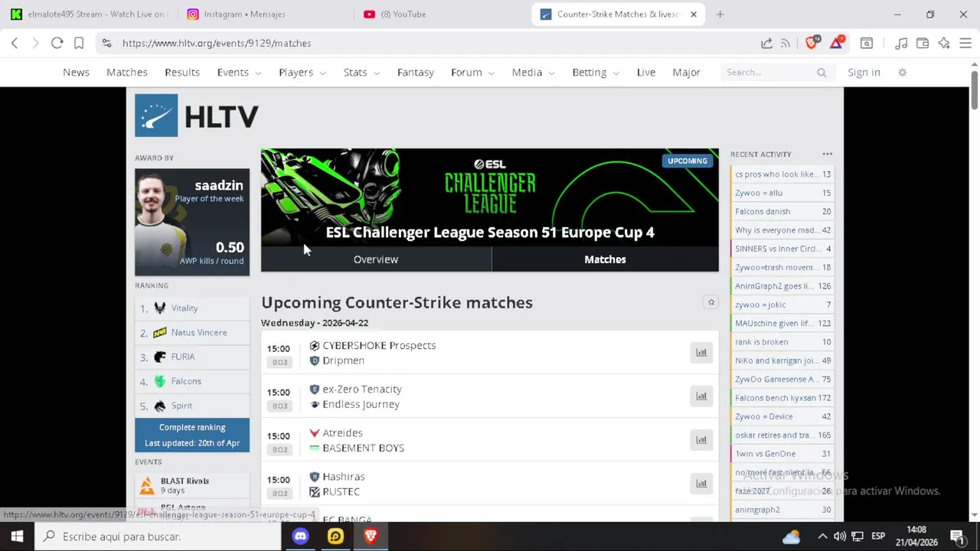This screenshot has height=551, width=980.
Task: Click the Brave Shields lion icon
Action: pos(812,43)
